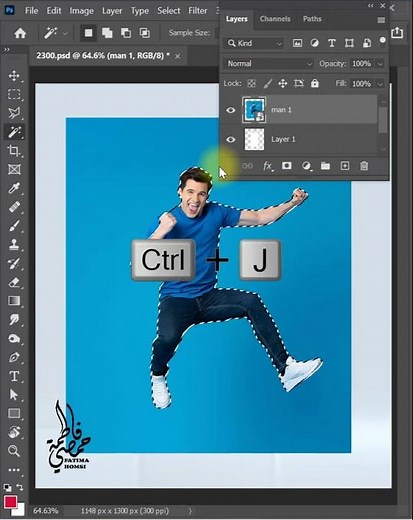Toggle filter for adjustment layers

314,43
